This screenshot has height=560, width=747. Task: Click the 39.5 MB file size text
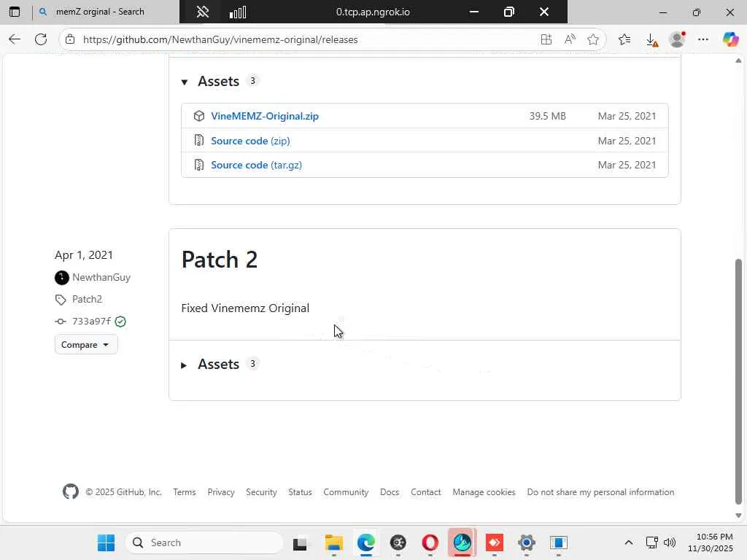tap(547, 116)
